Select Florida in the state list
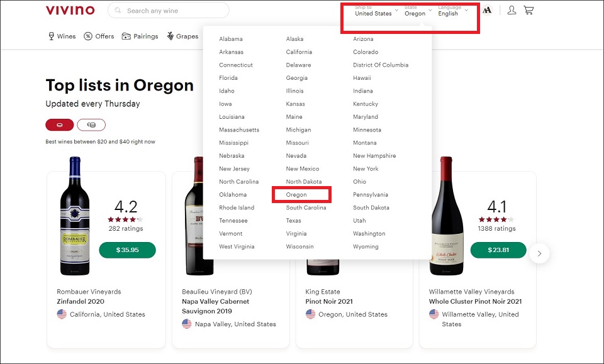Viewport: 604px width, 364px height. pos(228,78)
